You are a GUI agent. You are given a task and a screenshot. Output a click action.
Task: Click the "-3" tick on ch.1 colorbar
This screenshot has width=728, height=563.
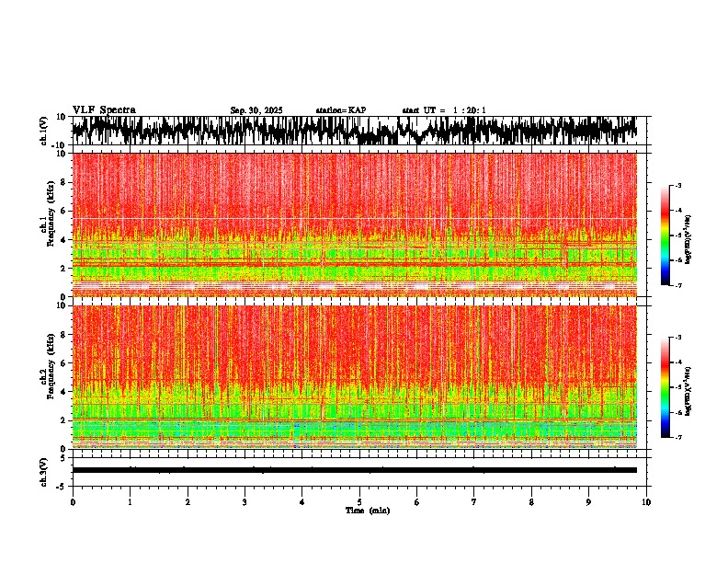677,185
